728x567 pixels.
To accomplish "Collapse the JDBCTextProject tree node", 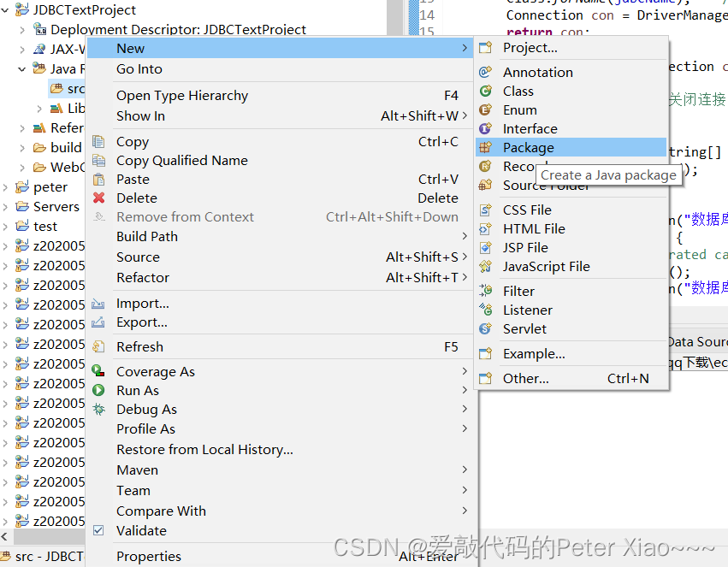I will [5, 9].
